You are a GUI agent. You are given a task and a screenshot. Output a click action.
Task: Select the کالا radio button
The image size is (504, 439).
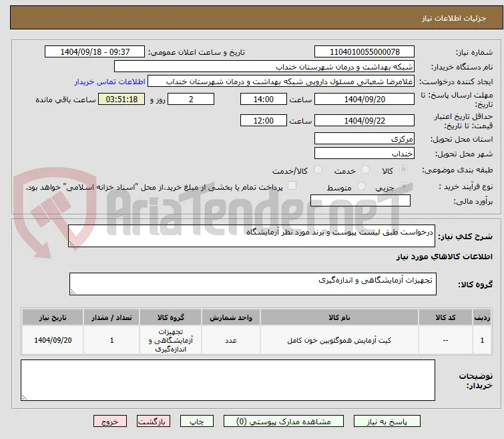(403, 169)
